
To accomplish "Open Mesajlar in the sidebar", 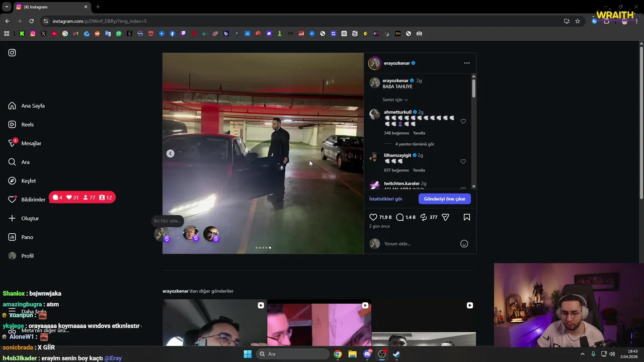I will [25, 143].
